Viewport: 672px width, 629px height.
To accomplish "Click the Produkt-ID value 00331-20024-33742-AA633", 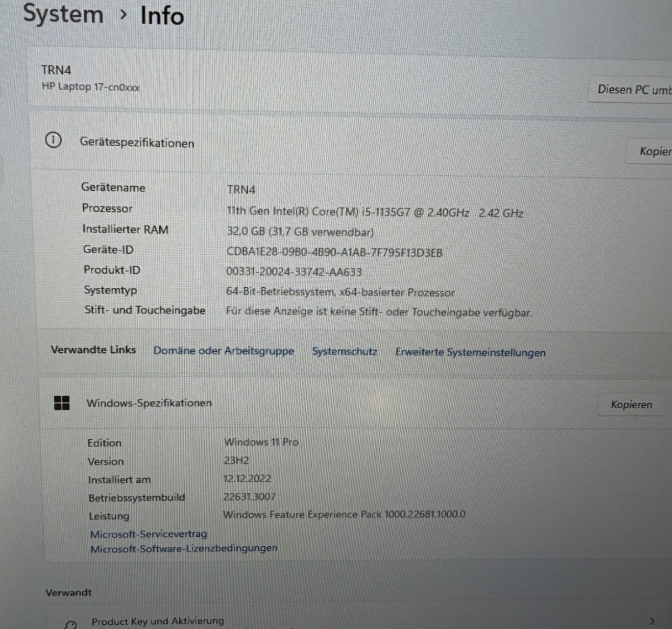I will tap(294, 272).
